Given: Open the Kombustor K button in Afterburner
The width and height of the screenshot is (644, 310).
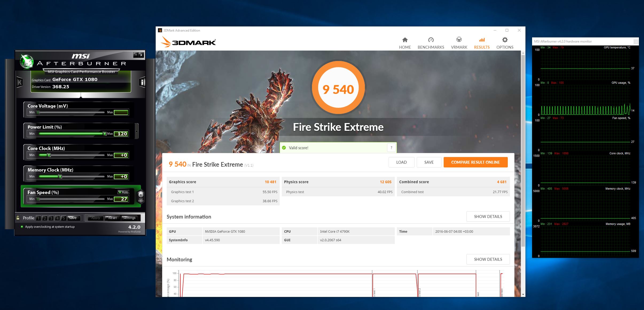Looking at the screenshot, I should (19, 82).
